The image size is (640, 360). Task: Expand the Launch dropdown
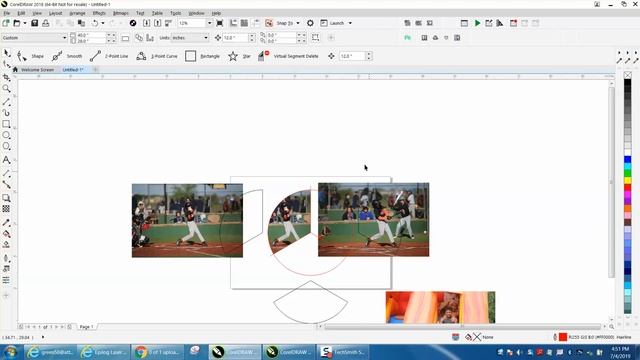(x=350, y=23)
